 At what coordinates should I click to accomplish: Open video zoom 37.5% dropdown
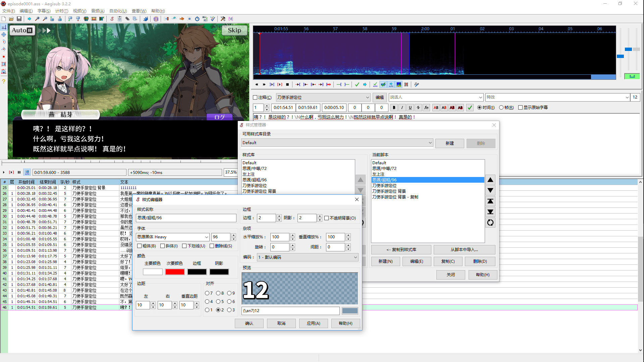tap(230, 172)
